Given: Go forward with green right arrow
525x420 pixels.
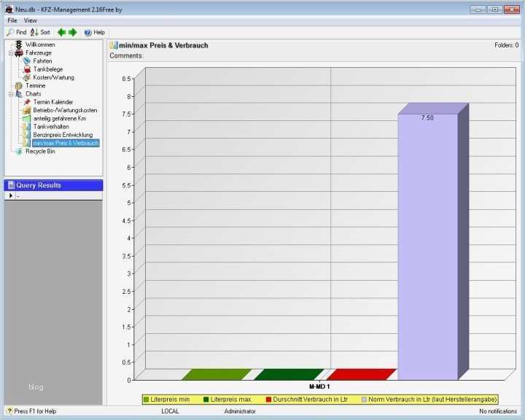Looking at the screenshot, I should [73, 32].
